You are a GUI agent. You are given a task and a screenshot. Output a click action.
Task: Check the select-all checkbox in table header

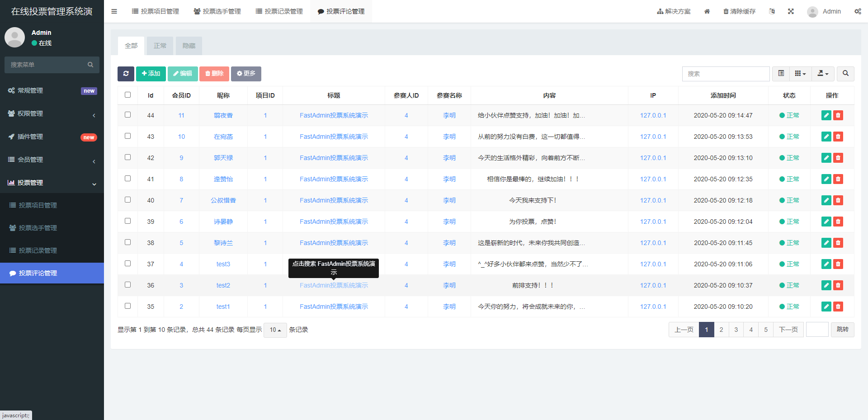(x=127, y=95)
